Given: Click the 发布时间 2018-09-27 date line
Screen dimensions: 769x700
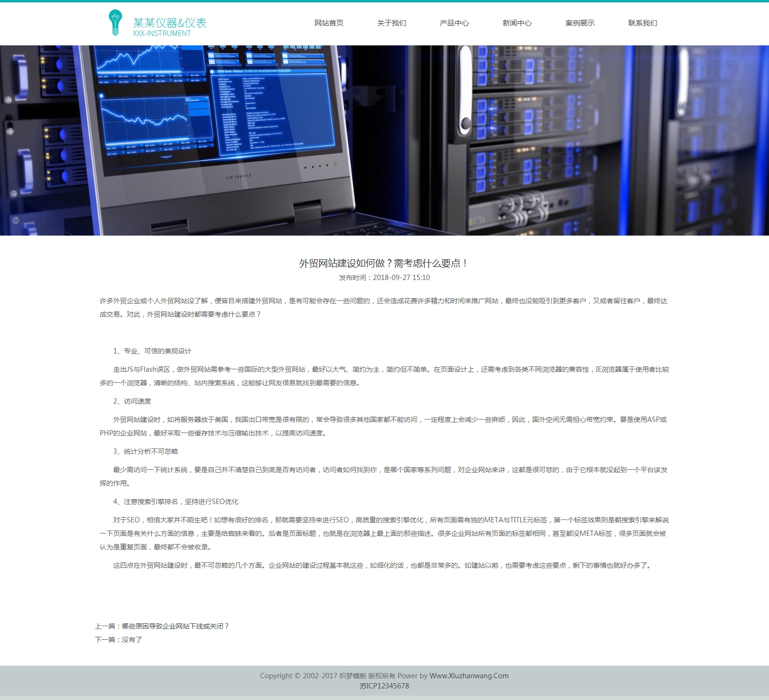Looking at the screenshot, I should coord(384,278).
